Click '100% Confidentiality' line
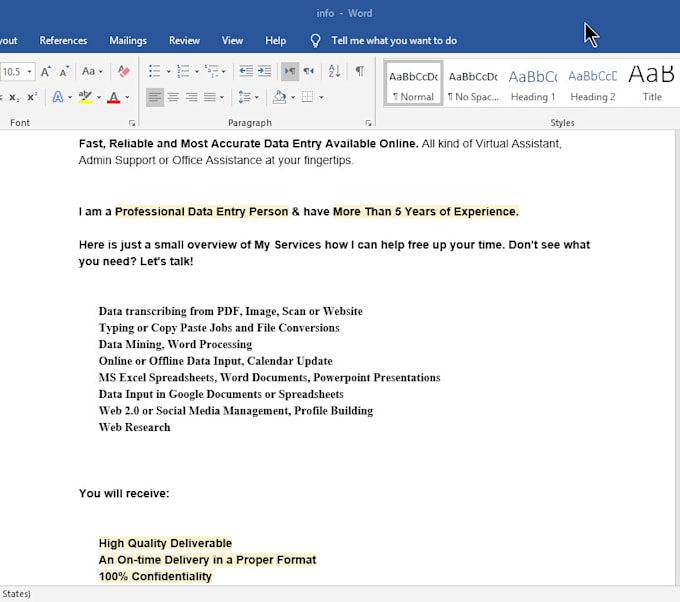 [155, 576]
